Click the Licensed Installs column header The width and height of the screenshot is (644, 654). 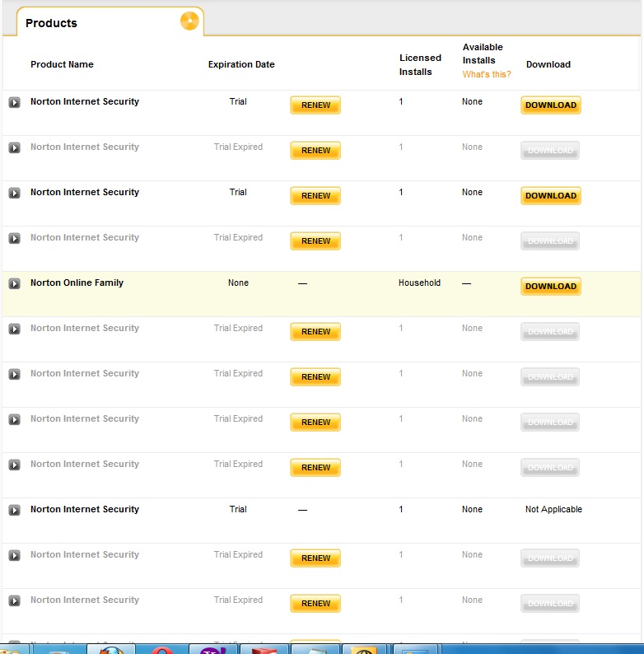coord(420,64)
